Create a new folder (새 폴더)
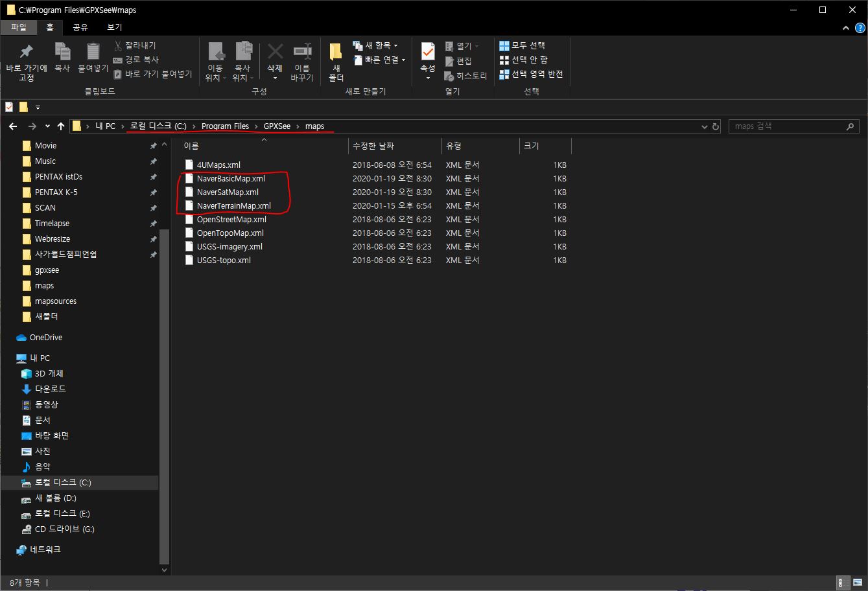 click(336, 62)
